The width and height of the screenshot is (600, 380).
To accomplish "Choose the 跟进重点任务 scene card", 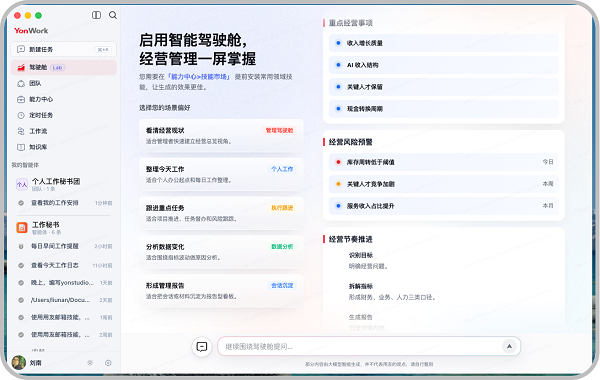I will (x=221, y=213).
